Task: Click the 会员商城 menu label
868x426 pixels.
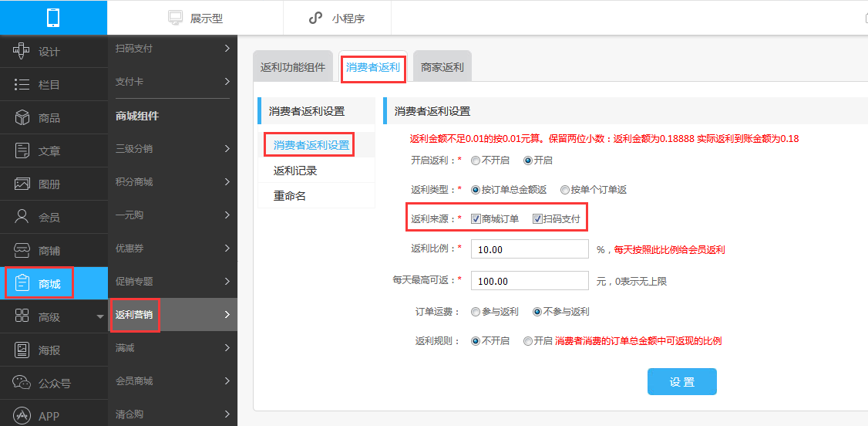Action: (x=134, y=381)
